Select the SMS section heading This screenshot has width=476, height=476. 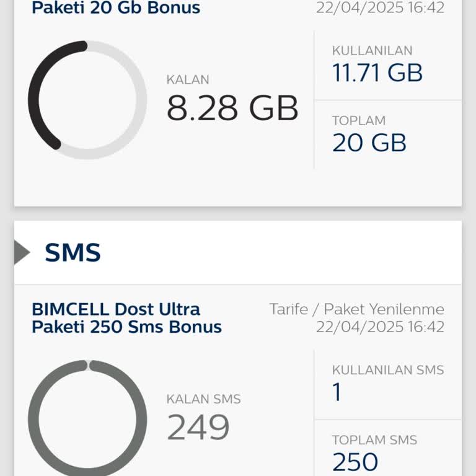(73, 253)
